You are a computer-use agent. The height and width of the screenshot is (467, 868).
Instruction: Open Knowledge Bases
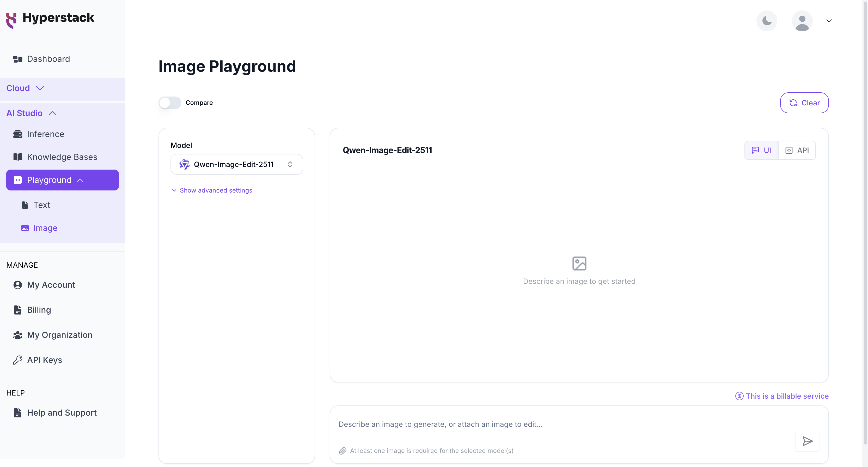coord(63,157)
